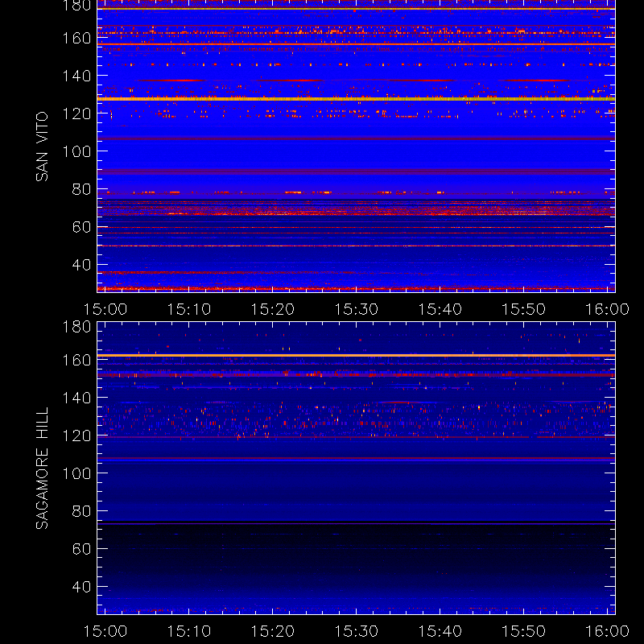Click the SAGAMORE HILL axis title

[42, 469]
